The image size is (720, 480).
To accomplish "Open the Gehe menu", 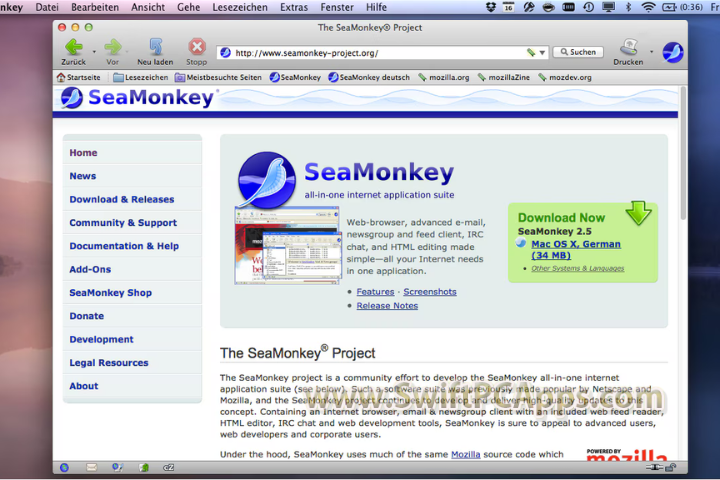I will pos(189,7).
